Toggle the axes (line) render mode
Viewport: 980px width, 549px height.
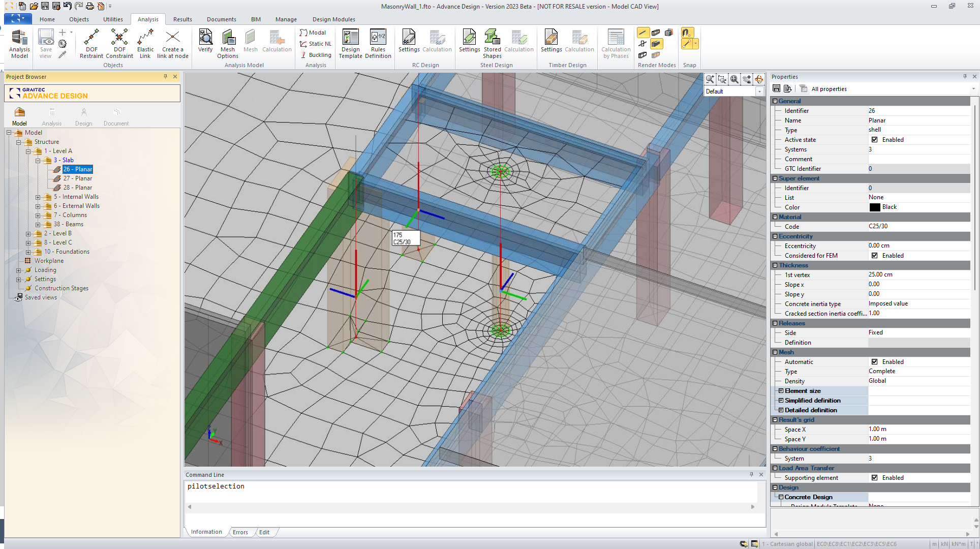point(643,33)
